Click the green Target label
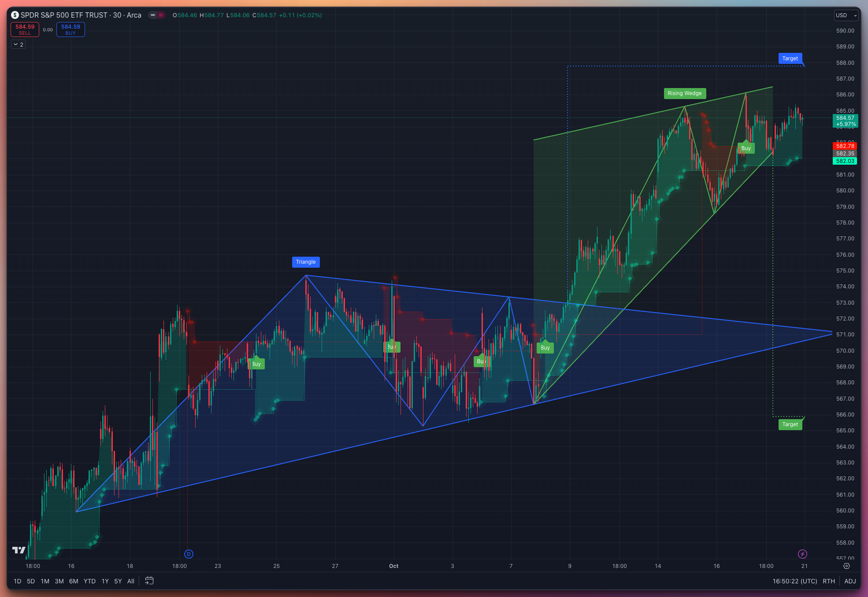This screenshot has height=597, width=868. pyautogui.click(x=790, y=424)
